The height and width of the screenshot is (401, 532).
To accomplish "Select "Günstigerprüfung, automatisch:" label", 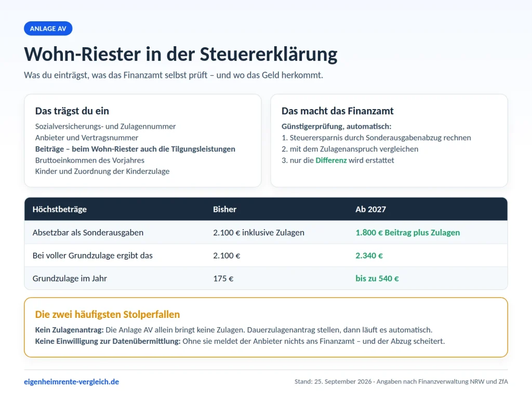I will tap(336, 126).
